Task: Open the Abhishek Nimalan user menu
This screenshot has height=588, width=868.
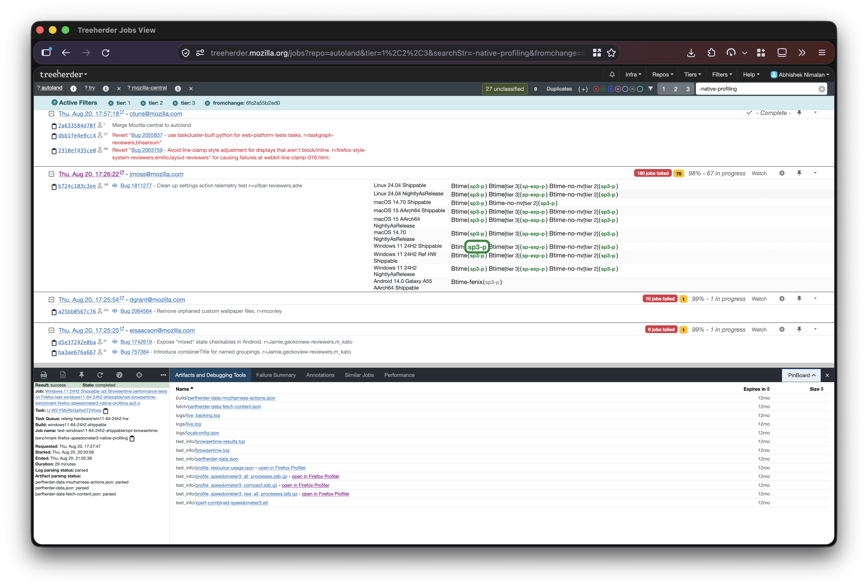Action: (800, 74)
